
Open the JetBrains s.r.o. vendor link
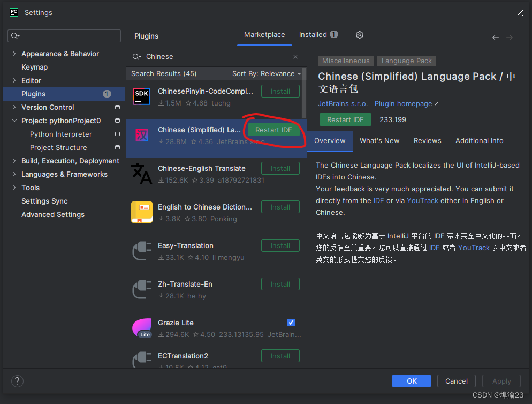[343, 103]
